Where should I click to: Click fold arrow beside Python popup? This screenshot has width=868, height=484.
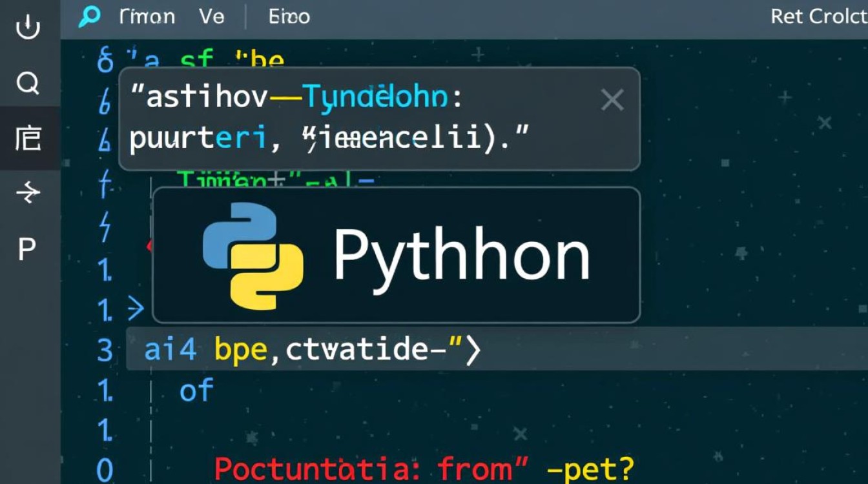136,308
